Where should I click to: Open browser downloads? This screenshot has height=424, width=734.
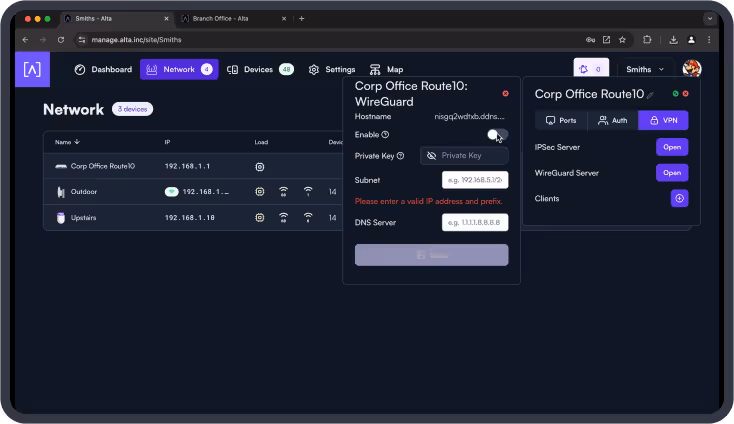pos(673,40)
